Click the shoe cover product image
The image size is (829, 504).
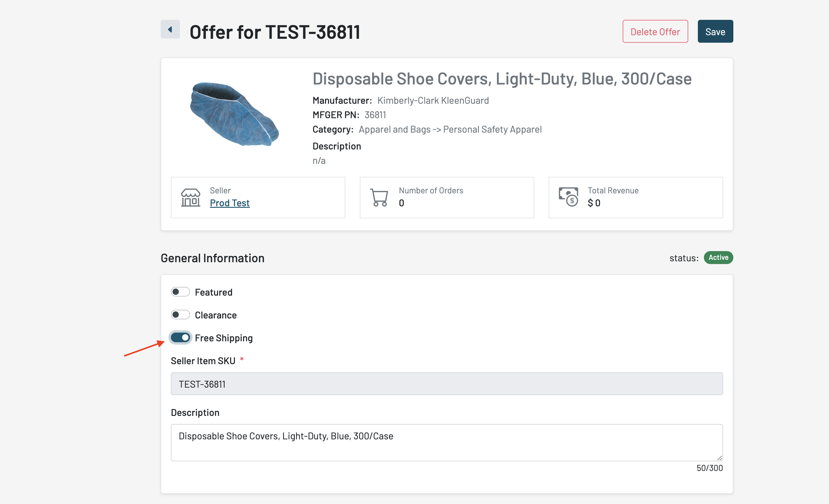(x=235, y=114)
